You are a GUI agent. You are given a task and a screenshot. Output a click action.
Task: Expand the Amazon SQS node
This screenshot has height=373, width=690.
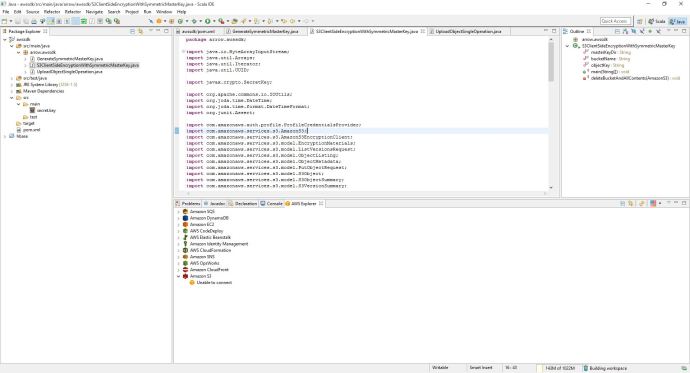tap(178, 212)
